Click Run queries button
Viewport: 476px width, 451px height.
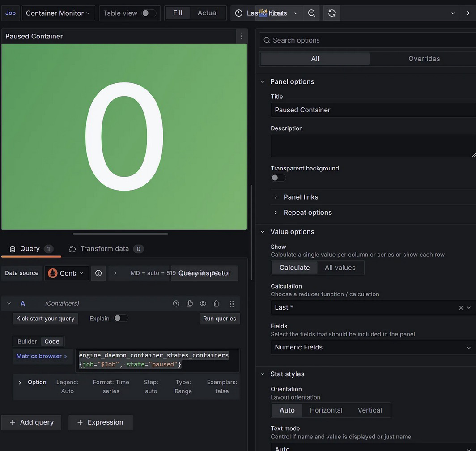coord(220,319)
